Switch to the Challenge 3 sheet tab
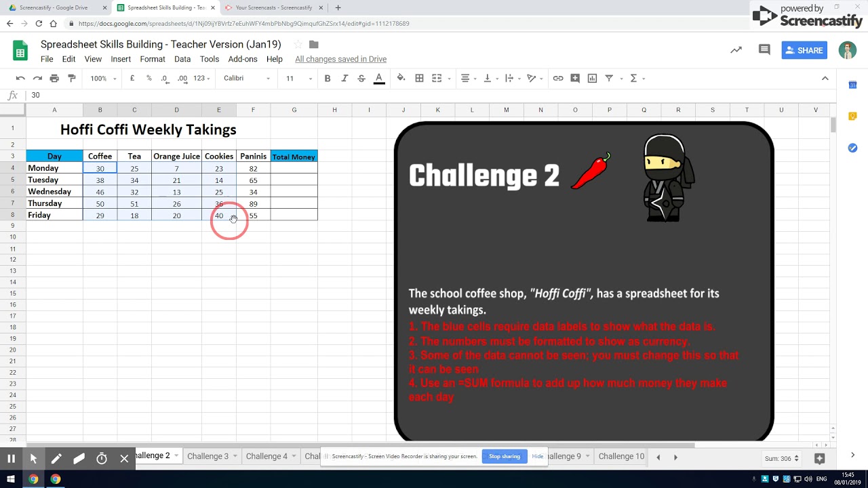This screenshot has width=868, height=488. click(x=212, y=456)
